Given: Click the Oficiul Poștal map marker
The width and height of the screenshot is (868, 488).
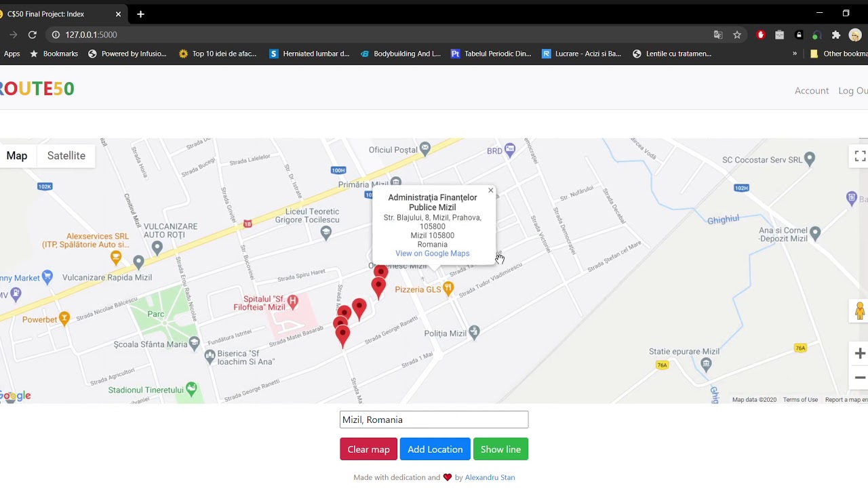Looking at the screenshot, I should [x=425, y=147].
